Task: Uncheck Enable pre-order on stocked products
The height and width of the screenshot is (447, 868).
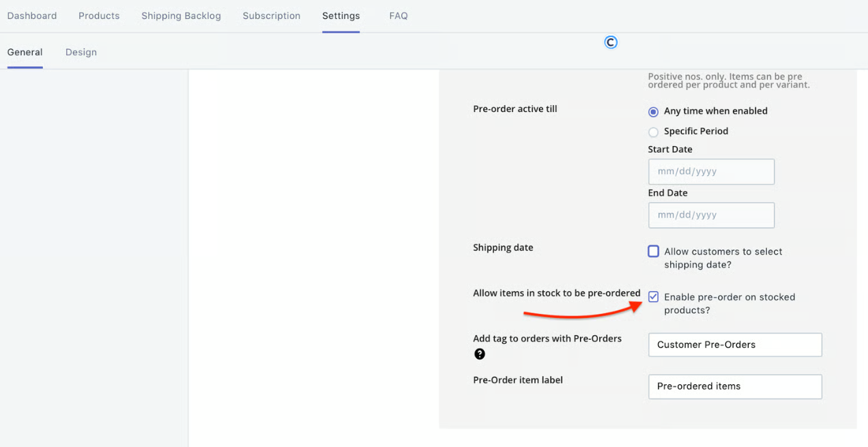Action: (x=653, y=297)
